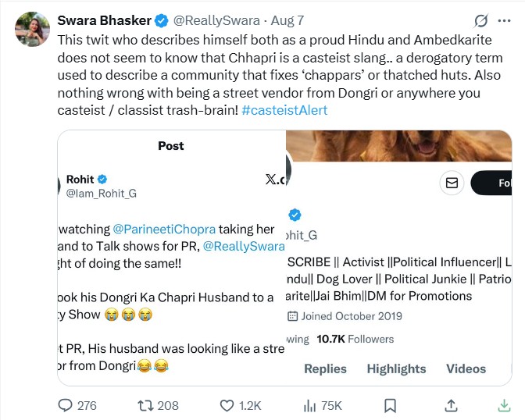Click the repost retweet icon

click(x=145, y=405)
